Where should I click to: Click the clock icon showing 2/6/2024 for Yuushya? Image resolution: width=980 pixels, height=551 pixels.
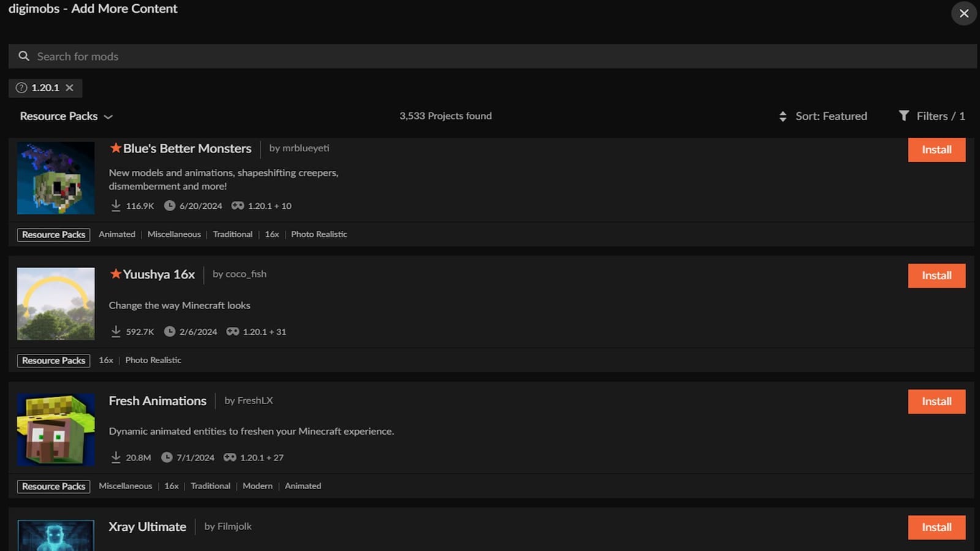(170, 331)
